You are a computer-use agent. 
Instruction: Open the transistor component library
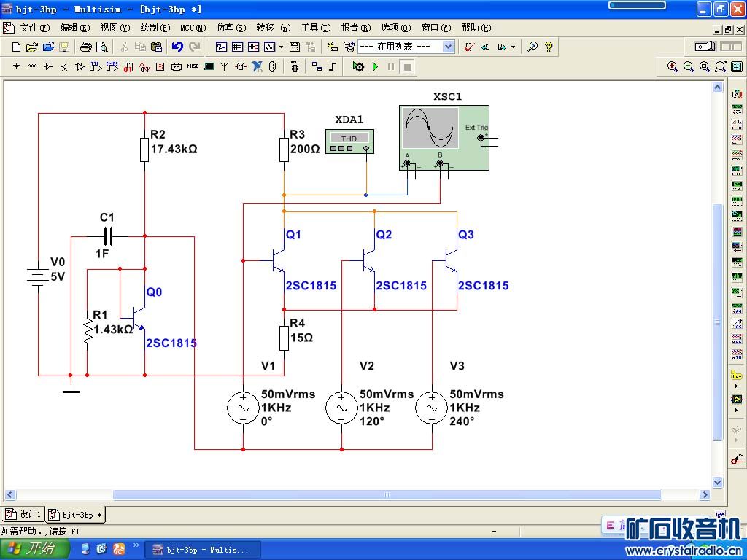pyautogui.click(x=64, y=66)
